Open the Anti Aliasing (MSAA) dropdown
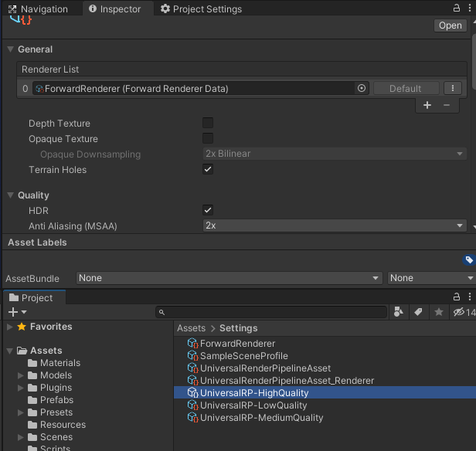The width and height of the screenshot is (476, 451). [334, 226]
